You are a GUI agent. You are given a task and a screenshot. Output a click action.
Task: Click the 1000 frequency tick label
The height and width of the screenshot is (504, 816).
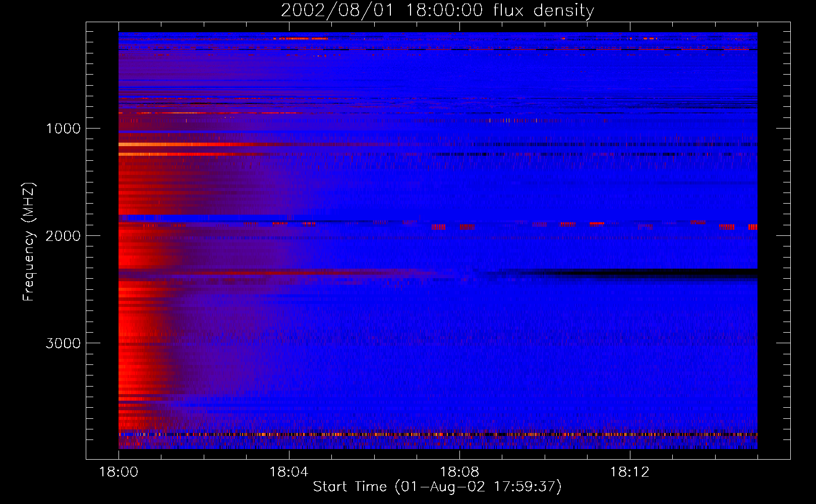pyautogui.click(x=63, y=129)
